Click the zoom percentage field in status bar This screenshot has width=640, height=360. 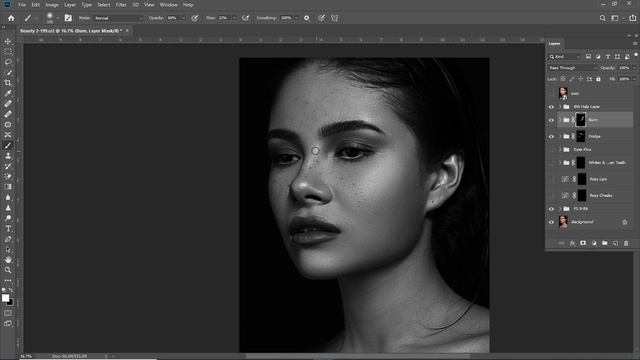click(x=26, y=356)
